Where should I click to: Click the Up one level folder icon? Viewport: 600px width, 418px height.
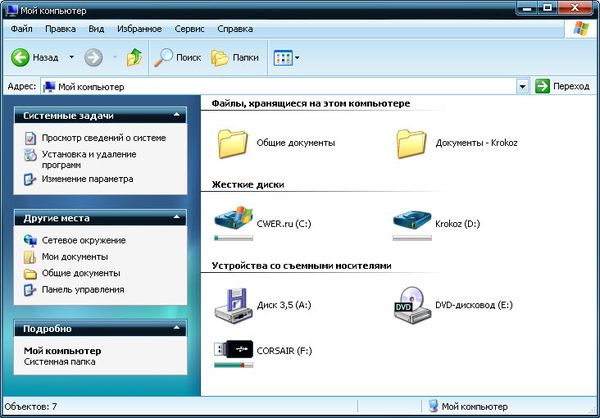(x=134, y=58)
